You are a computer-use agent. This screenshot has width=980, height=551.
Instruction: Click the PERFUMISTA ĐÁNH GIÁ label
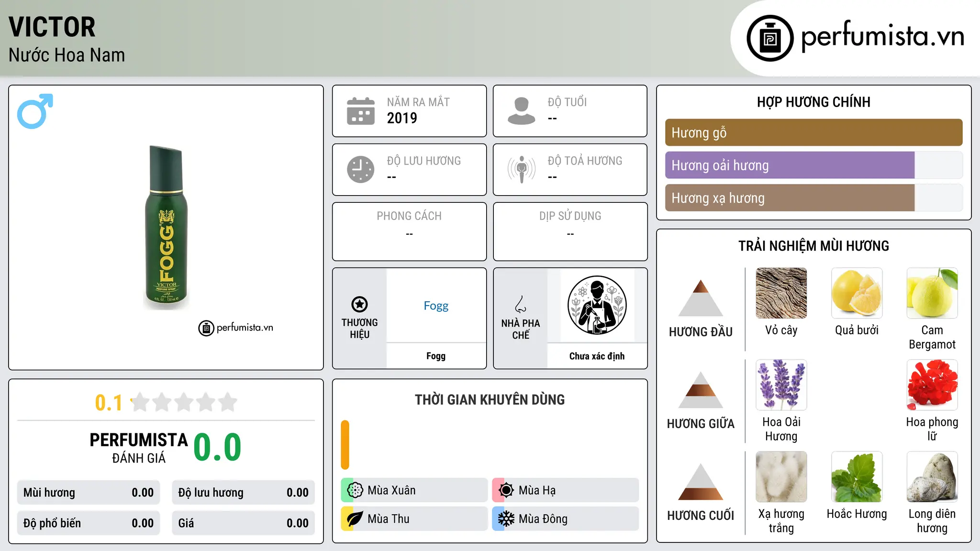(x=139, y=448)
